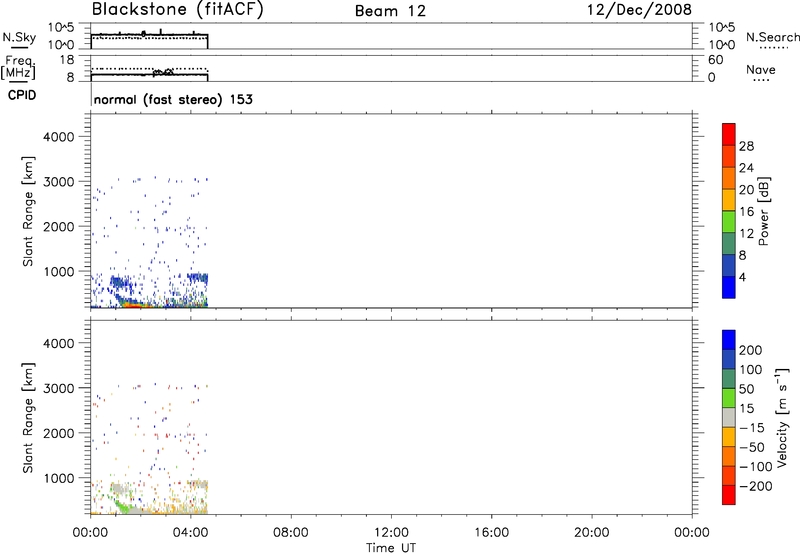
Task: Click the grey scatter band near 800 km in velocity panel
Action: tap(118, 488)
